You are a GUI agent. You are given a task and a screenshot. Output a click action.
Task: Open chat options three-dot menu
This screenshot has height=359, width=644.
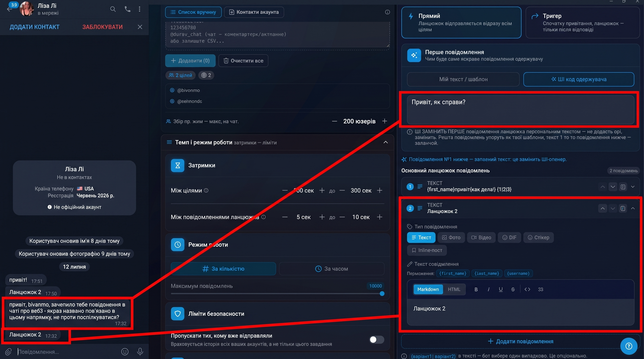click(x=139, y=10)
